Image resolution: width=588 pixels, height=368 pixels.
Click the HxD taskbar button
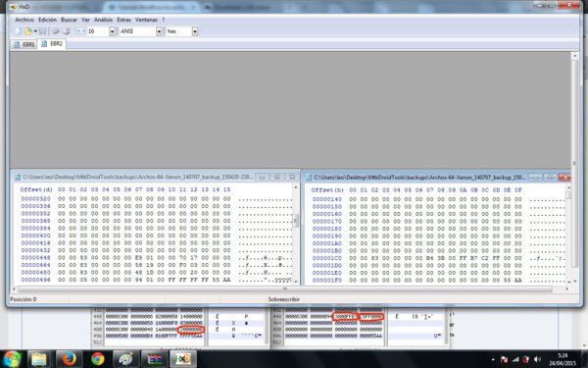click(x=183, y=359)
